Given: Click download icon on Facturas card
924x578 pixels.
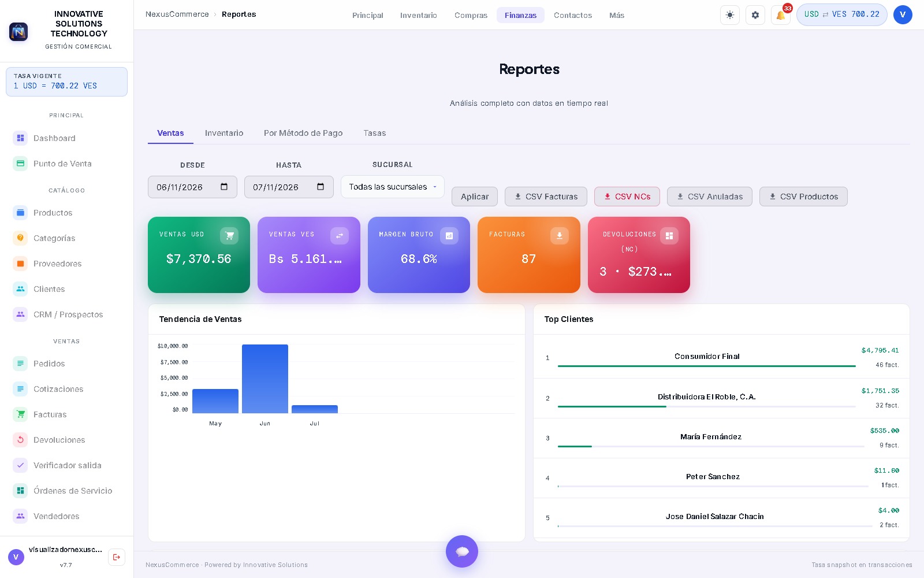Looking at the screenshot, I should [x=560, y=235].
